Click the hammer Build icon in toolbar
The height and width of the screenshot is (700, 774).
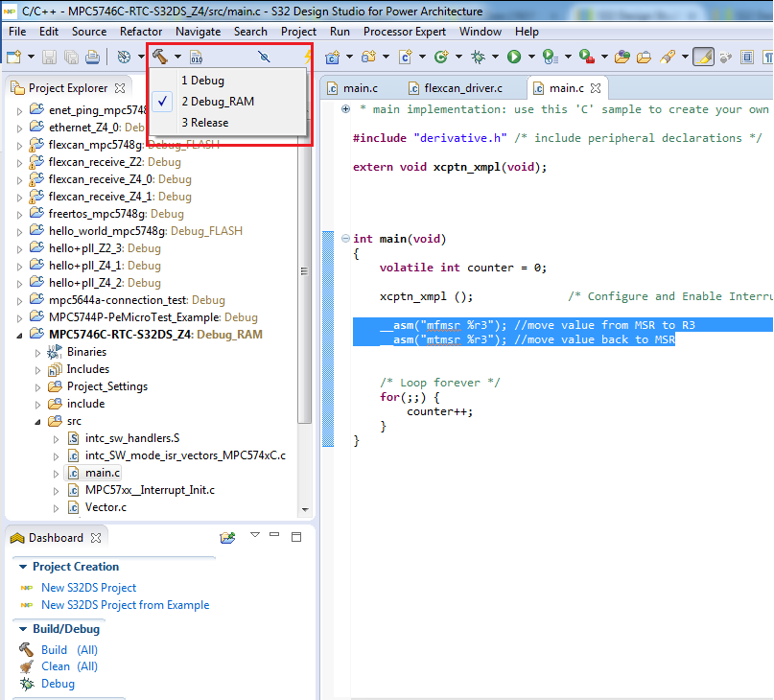pos(160,57)
